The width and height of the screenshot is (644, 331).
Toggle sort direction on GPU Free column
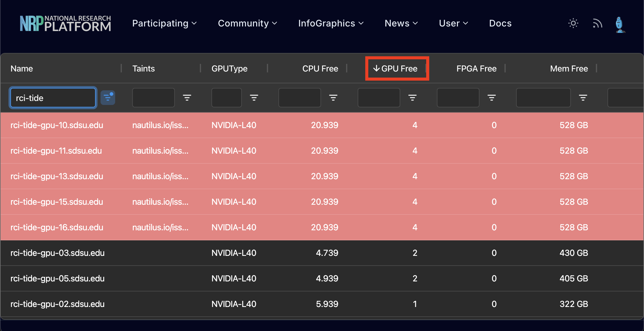397,68
